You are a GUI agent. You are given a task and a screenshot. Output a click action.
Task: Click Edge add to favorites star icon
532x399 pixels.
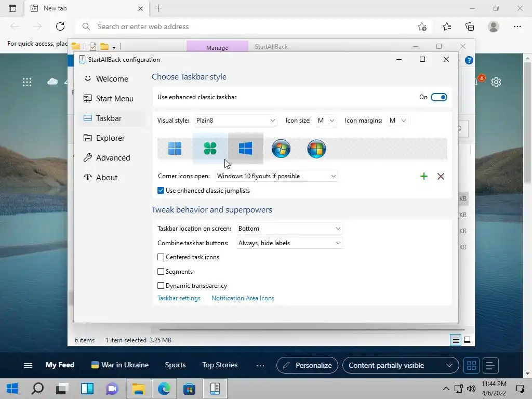tap(422, 27)
